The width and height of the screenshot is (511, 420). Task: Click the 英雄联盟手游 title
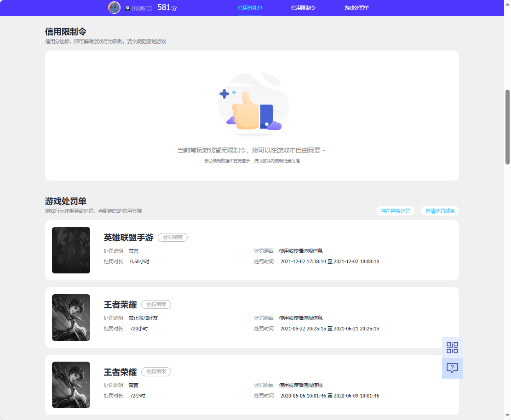click(x=128, y=238)
